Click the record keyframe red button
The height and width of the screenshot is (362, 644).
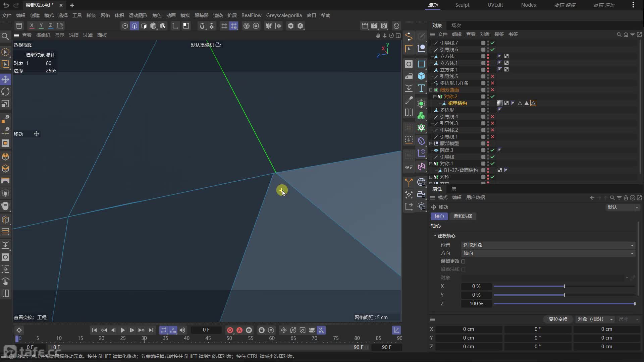click(230, 330)
